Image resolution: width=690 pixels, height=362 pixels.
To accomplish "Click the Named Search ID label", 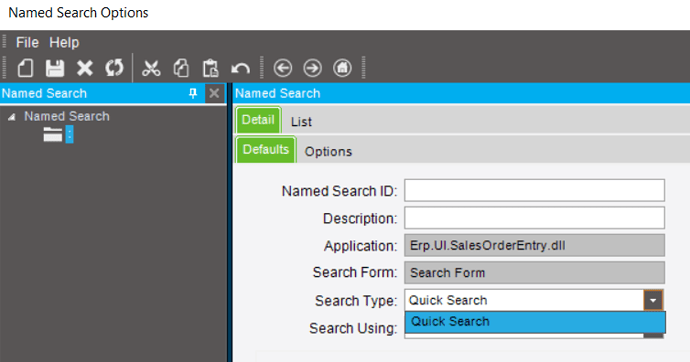I will pyautogui.click(x=339, y=191).
